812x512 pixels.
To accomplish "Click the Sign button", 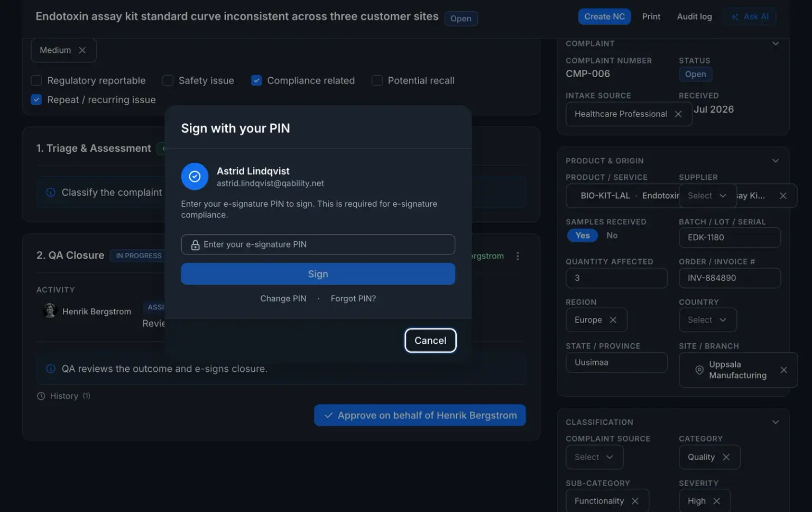I will click(318, 274).
